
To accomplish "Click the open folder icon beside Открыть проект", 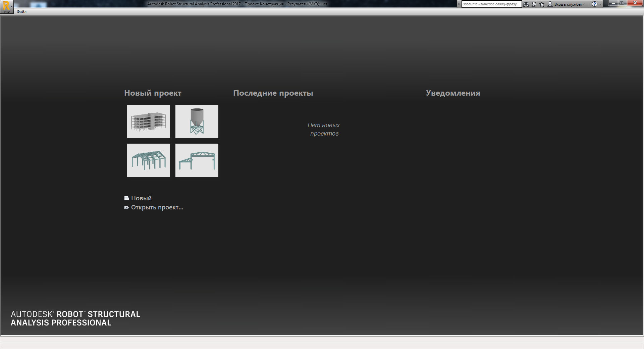I will (126, 208).
